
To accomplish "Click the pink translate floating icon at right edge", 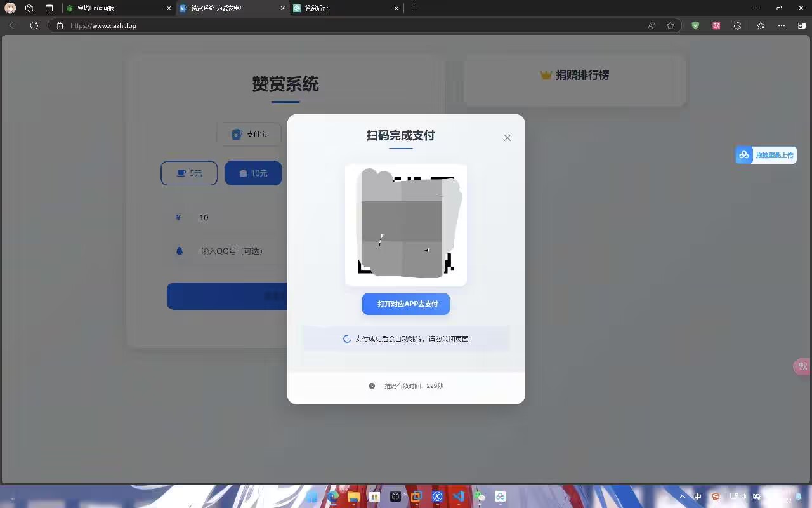I will pyautogui.click(x=803, y=366).
